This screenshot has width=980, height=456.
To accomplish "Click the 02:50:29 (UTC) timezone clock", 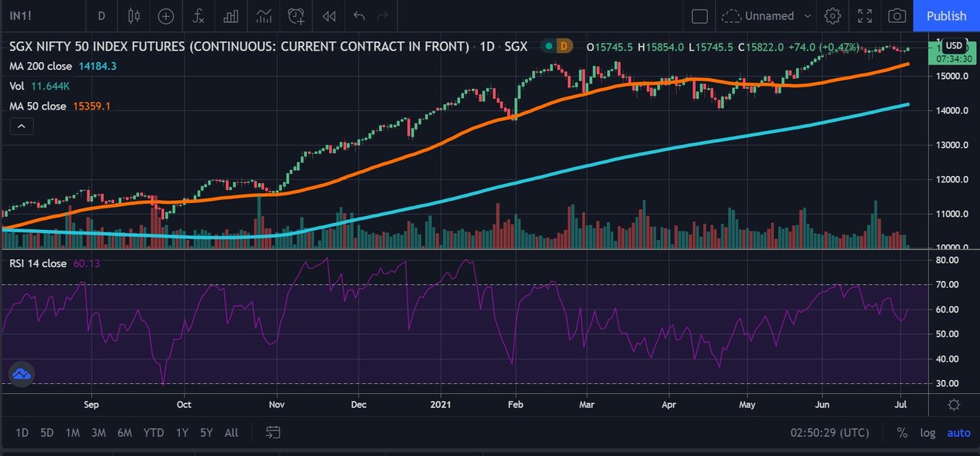I will pyautogui.click(x=830, y=433).
